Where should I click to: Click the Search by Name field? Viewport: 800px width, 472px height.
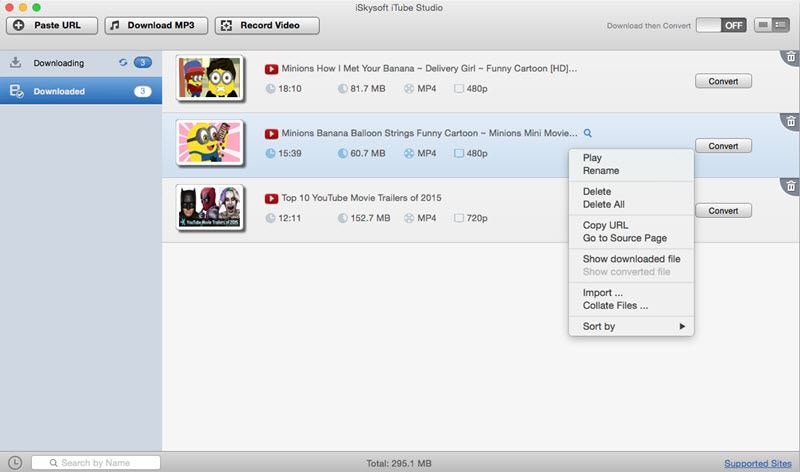(x=96, y=463)
